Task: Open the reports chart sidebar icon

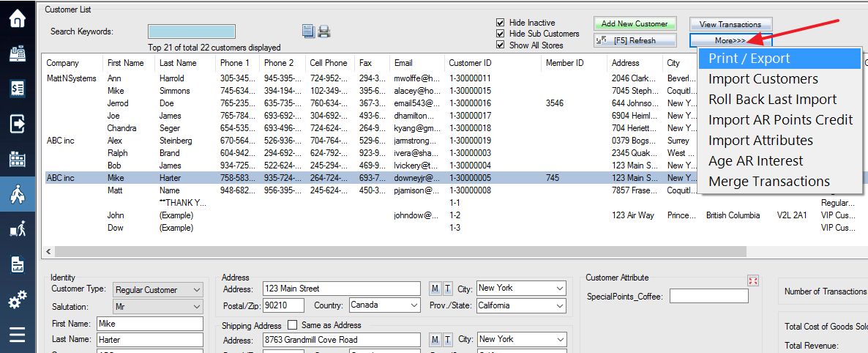Action: pyautogui.click(x=18, y=264)
